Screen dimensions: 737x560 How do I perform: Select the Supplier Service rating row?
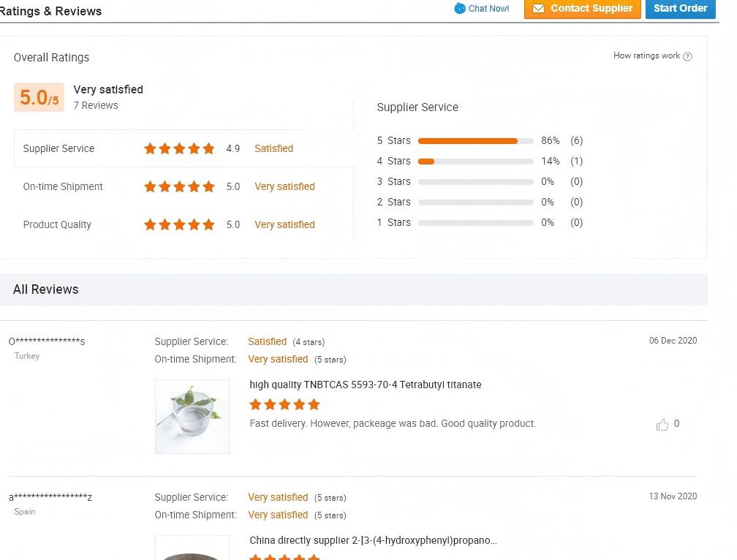coord(184,148)
